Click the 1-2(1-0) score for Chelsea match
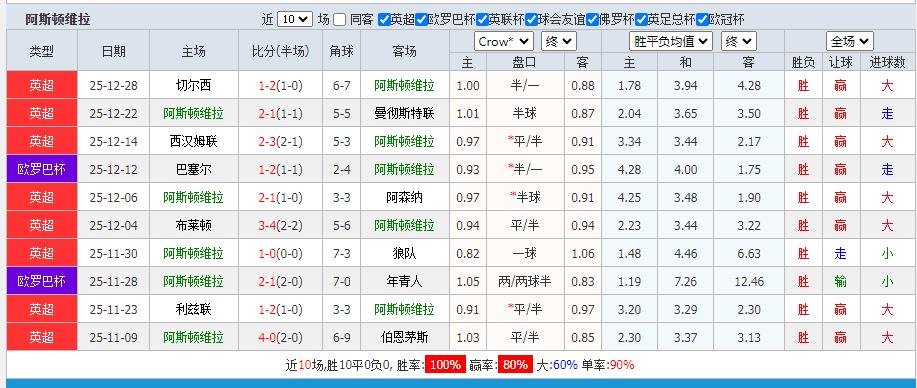This screenshot has height=388, width=917. pos(281,85)
